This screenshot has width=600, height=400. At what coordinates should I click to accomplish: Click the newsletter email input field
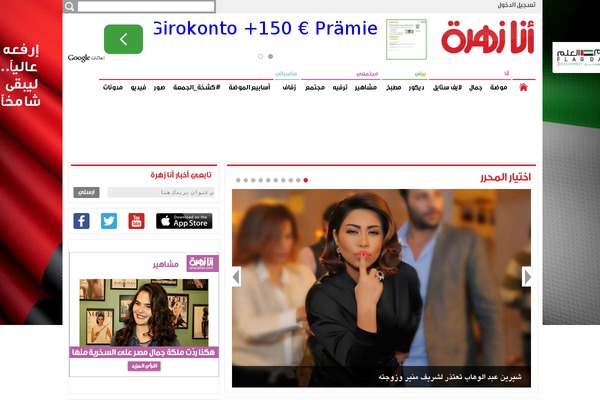[x=161, y=192]
